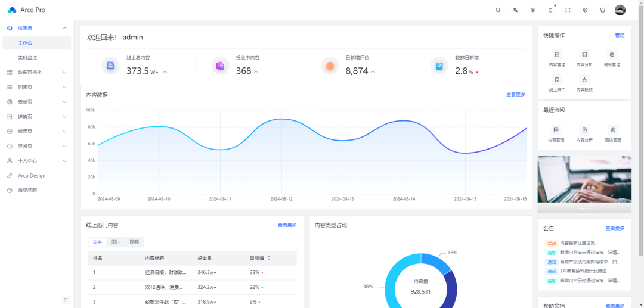644x308 pixels.
Task: Toggle dark mode with the sun icon
Action: click(x=532, y=10)
